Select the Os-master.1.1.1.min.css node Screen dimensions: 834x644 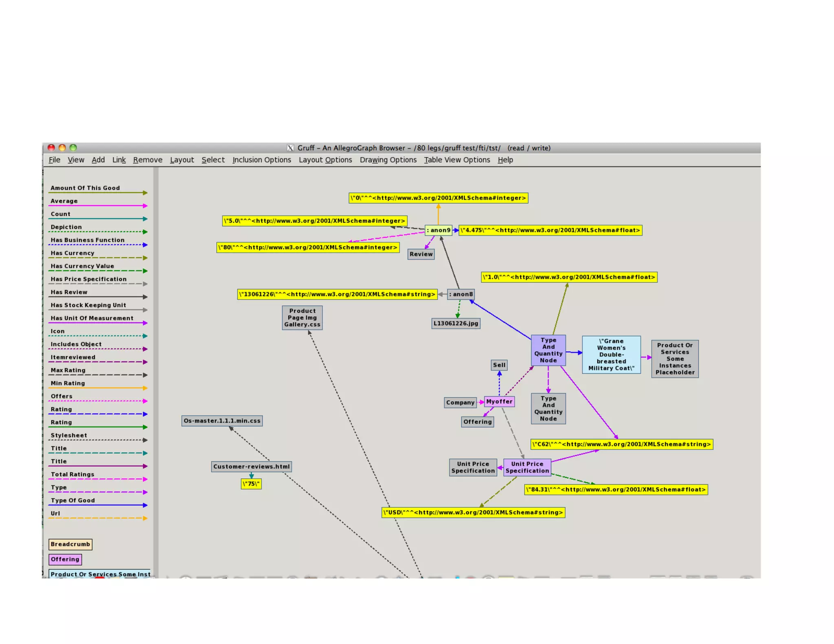[222, 421]
